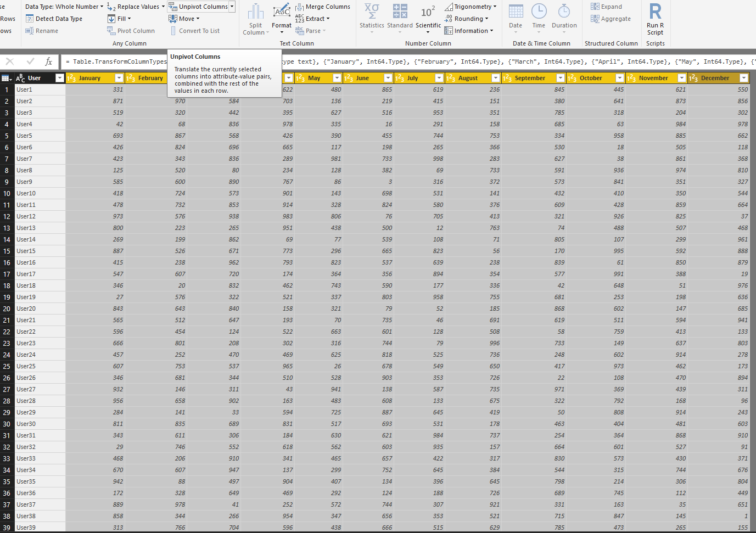The width and height of the screenshot is (756, 533).
Task: Open the January column filter dropdown
Action: tap(119, 78)
